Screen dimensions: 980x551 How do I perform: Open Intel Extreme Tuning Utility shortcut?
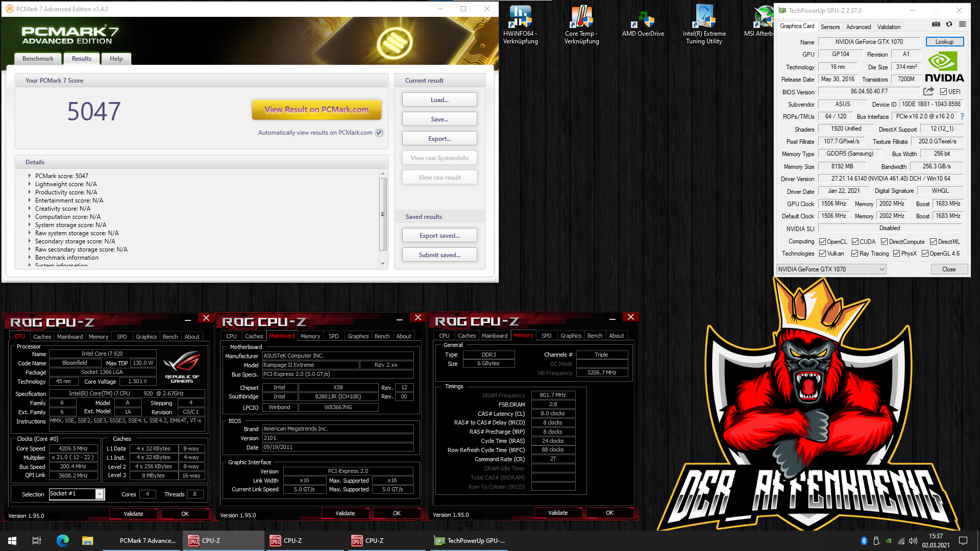[704, 24]
